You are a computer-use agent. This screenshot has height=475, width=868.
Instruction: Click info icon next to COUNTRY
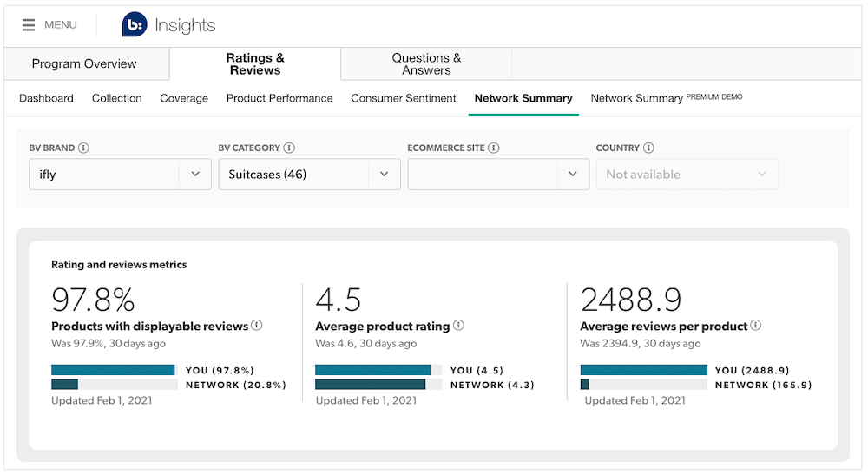[x=648, y=148]
